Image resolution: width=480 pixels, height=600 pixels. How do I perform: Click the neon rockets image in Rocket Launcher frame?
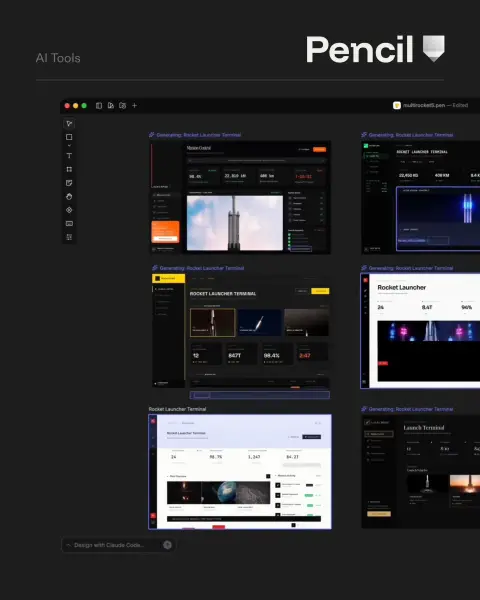point(429,331)
